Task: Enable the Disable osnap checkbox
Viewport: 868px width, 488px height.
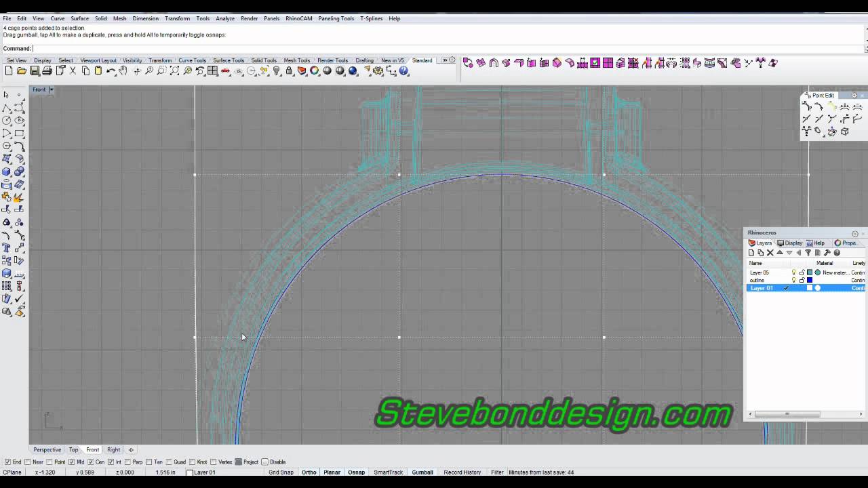Action: 265,462
